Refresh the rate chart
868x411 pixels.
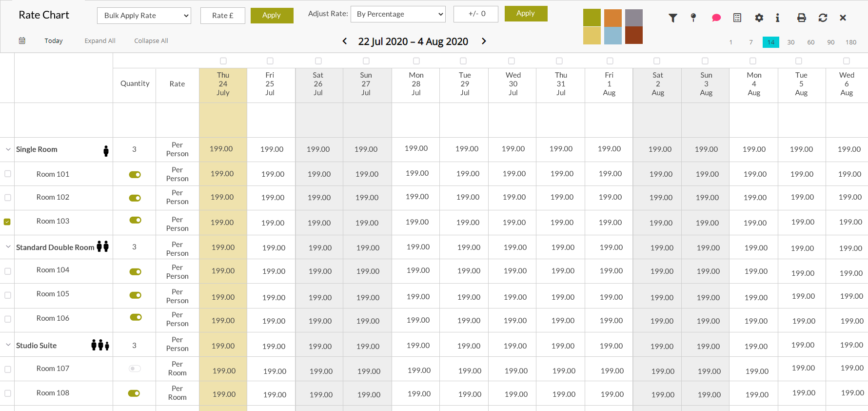(823, 18)
